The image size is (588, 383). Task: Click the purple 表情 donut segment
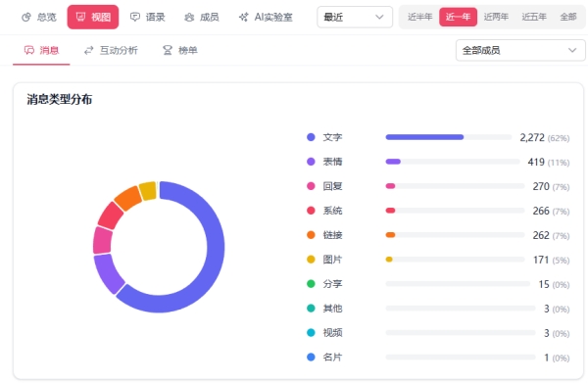pos(108,273)
